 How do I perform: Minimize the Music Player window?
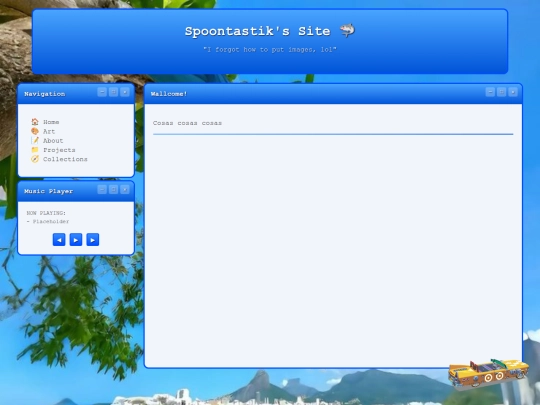tap(102, 189)
